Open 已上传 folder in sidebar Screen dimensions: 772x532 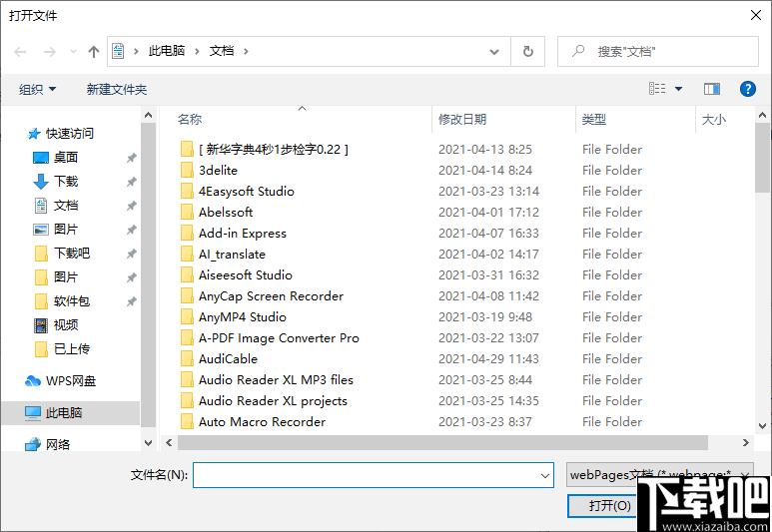(71, 349)
